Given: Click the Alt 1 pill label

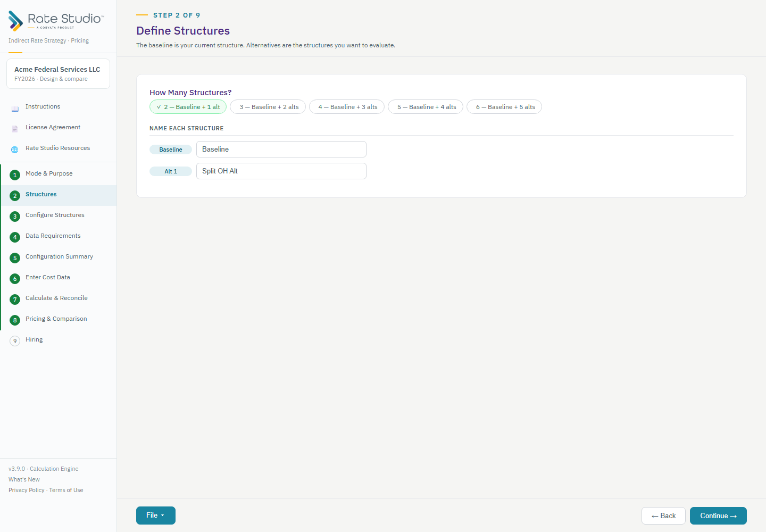Looking at the screenshot, I should (x=171, y=171).
